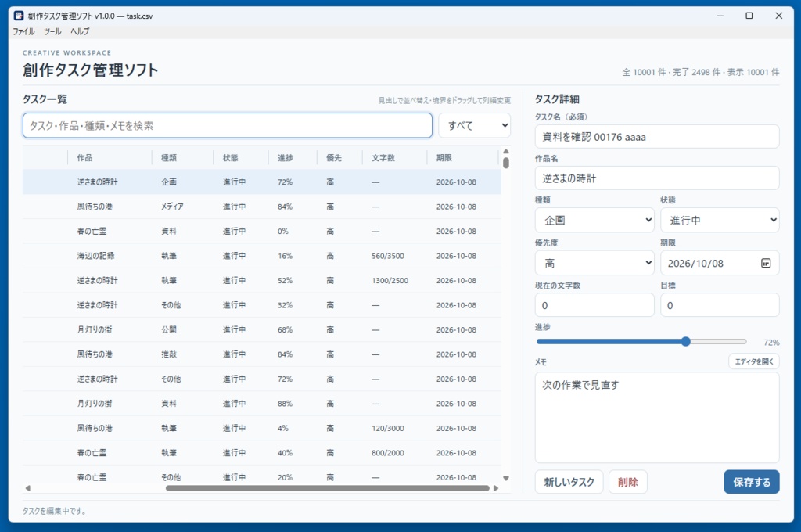The width and height of the screenshot is (801, 532).
Task: Click the horizontal scrollbar left arrow
Action: tap(28, 488)
